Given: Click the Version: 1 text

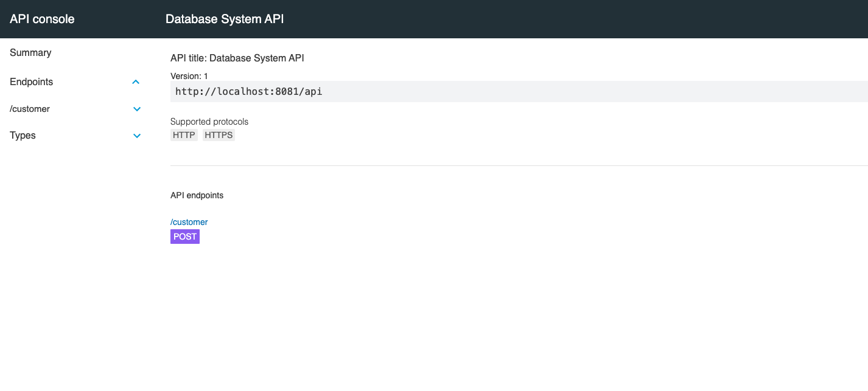Looking at the screenshot, I should [x=189, y=76].
